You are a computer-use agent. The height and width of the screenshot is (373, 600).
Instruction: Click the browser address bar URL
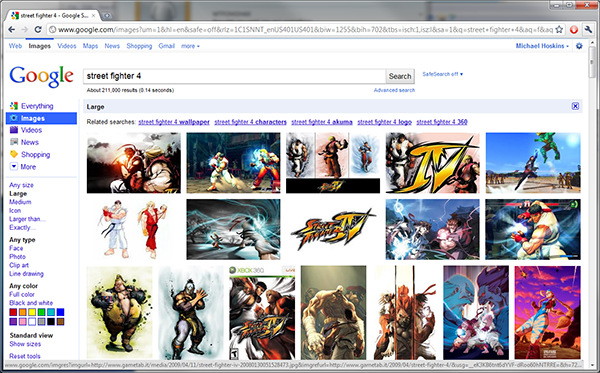point(305,29)
